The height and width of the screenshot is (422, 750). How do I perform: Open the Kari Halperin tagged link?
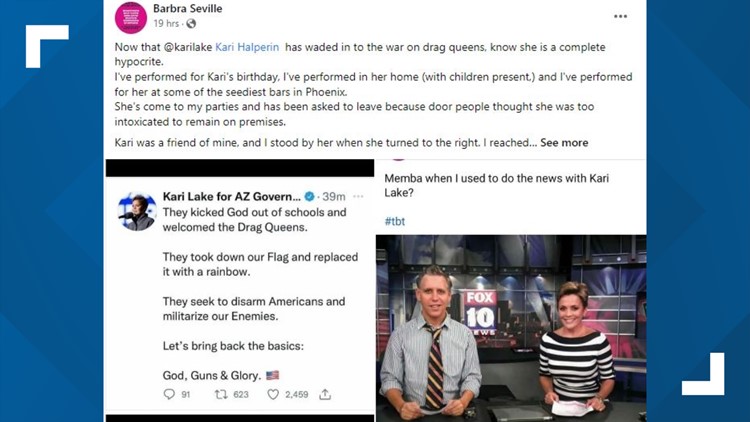(x=247, y=47)
